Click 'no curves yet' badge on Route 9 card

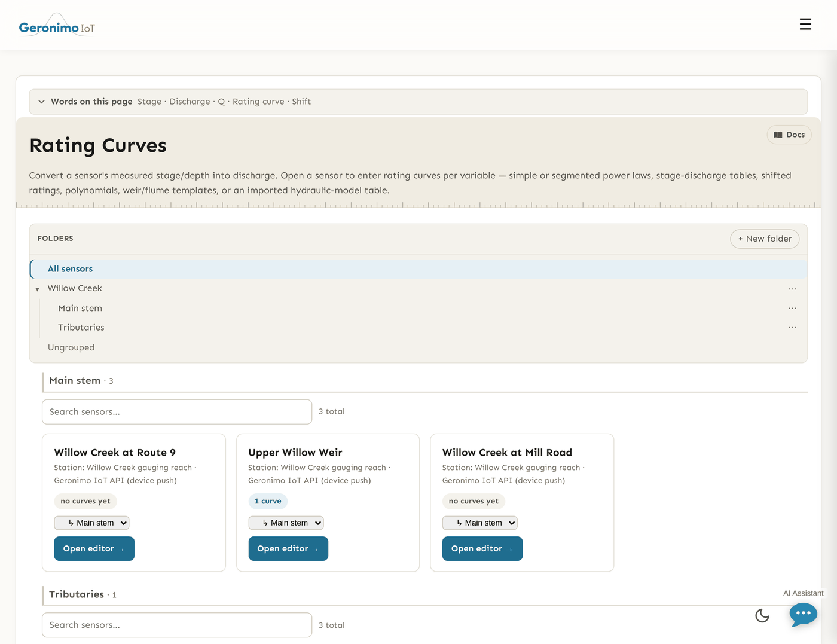click(85, 501)
